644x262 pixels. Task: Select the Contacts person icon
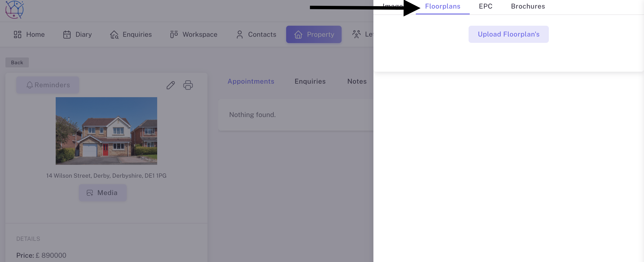click(239, 34)
